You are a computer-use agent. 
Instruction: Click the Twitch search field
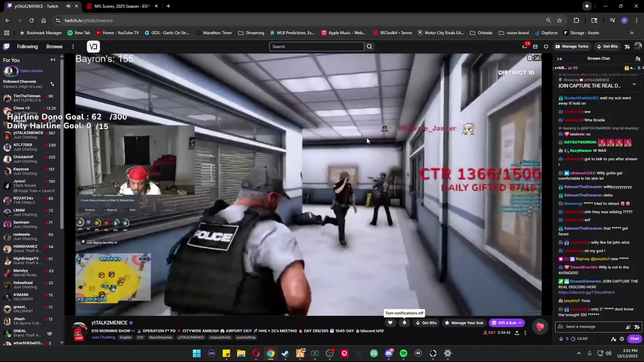316,47
